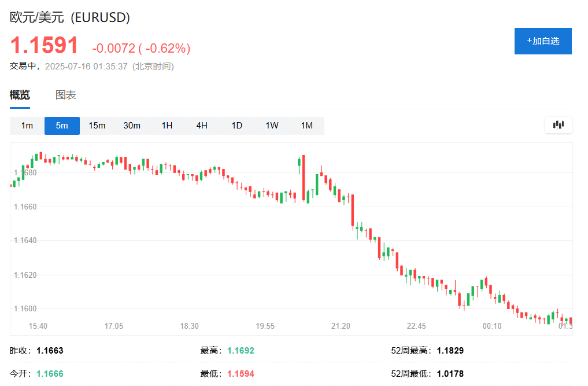Click the 昨收 value 1.1663
The width and height of the screenshot is (588, 386).
[50, 351]
